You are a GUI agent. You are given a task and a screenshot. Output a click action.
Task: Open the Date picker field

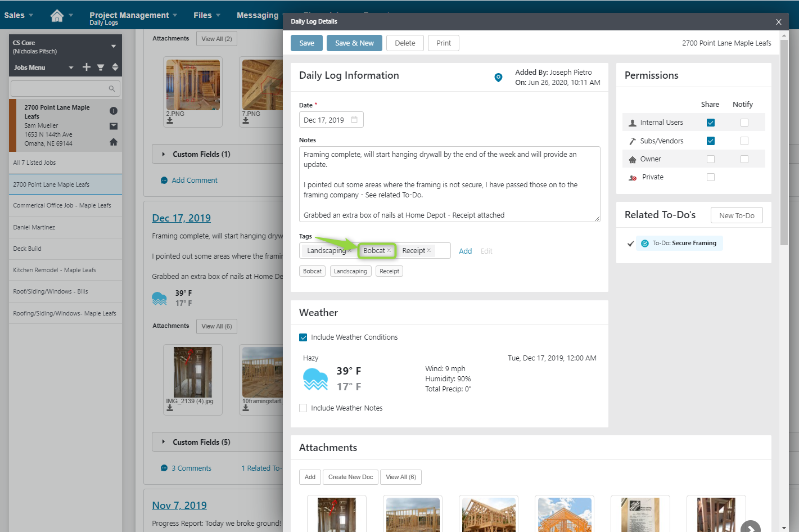[331, 120]
